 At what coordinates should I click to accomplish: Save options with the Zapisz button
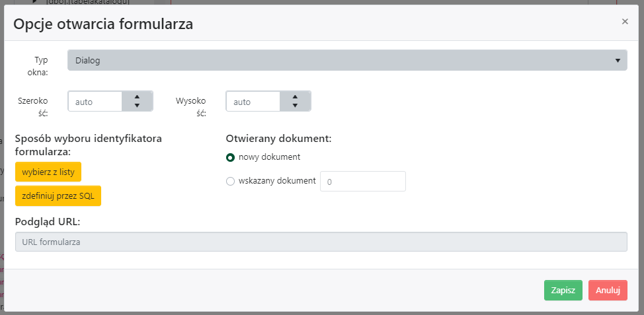click(x=563, y=291)
